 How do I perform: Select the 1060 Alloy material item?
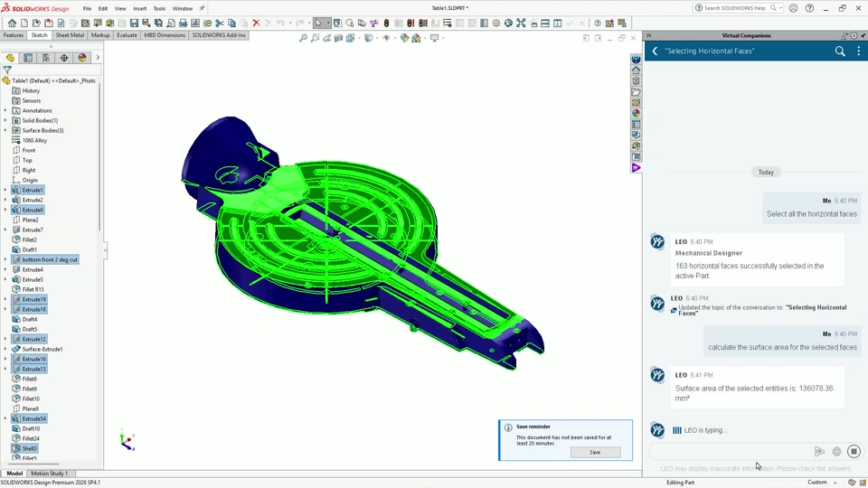point(34,141)
